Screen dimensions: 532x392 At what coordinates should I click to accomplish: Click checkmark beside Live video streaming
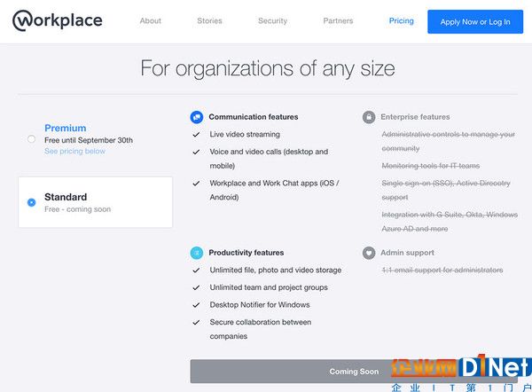[196, 135]
